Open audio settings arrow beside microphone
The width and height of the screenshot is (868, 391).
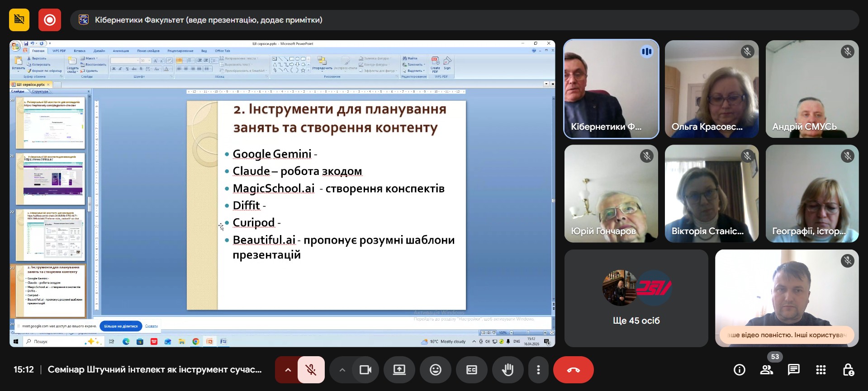click(x=288, y=370)
